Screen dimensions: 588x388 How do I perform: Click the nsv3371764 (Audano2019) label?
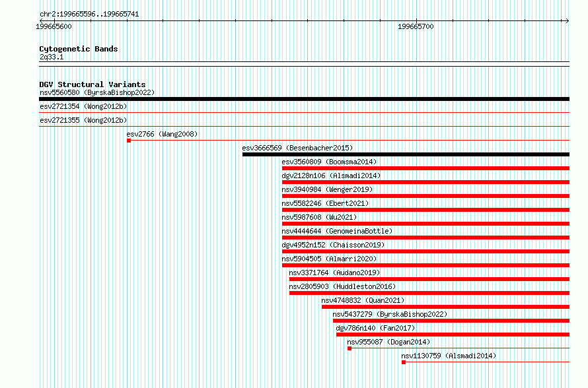click(x=334, y=273)
